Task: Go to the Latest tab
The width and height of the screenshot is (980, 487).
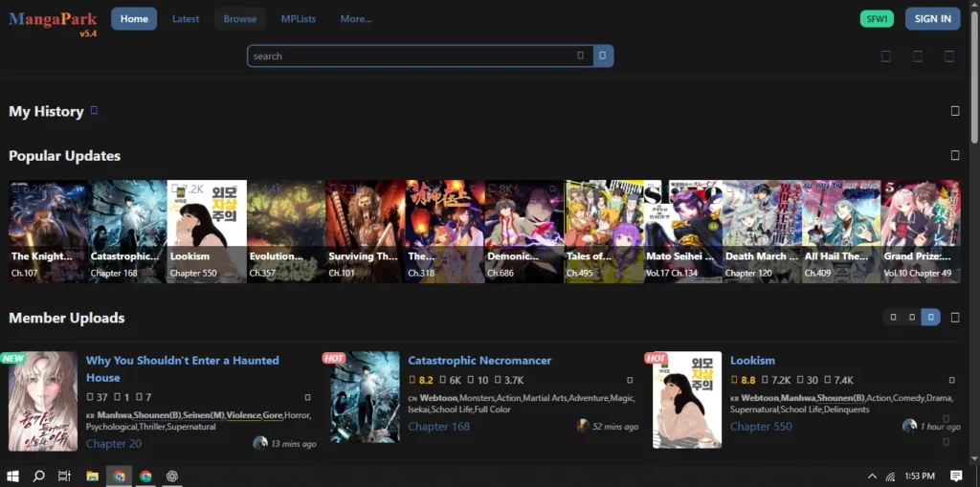Action: pyautogui.click(x=186, y=19)
